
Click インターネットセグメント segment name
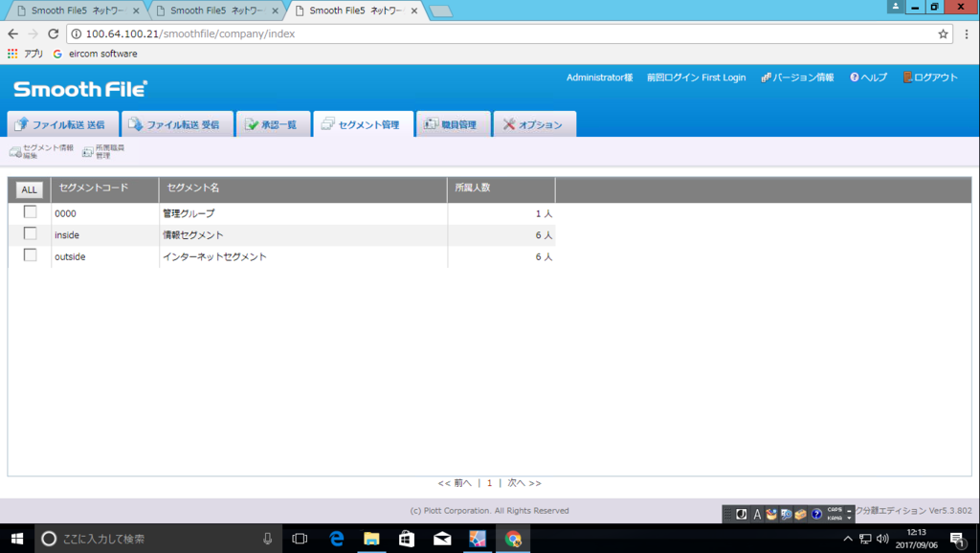pos(214,256)
